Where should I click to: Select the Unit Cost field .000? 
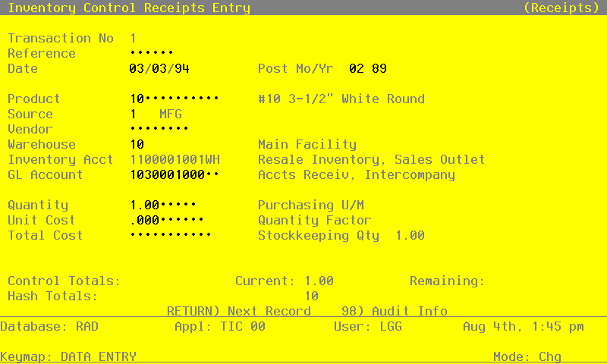coord(167,220)
